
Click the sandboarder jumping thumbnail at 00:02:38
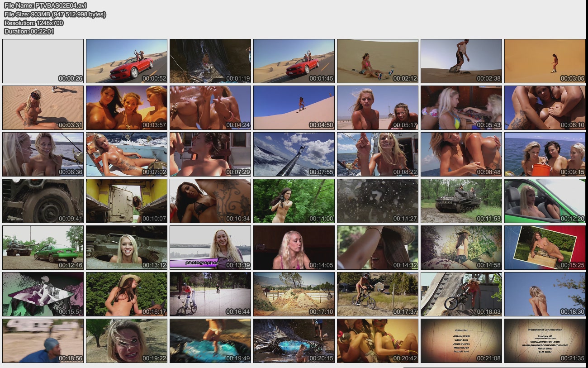pyautogui.click(x=461, y=61)
